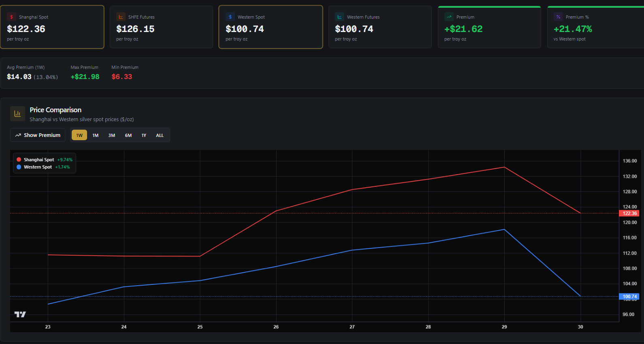Viewport: 644px width, 344px height.
Task: Select the 6M time range
Action: coord(128,135)
